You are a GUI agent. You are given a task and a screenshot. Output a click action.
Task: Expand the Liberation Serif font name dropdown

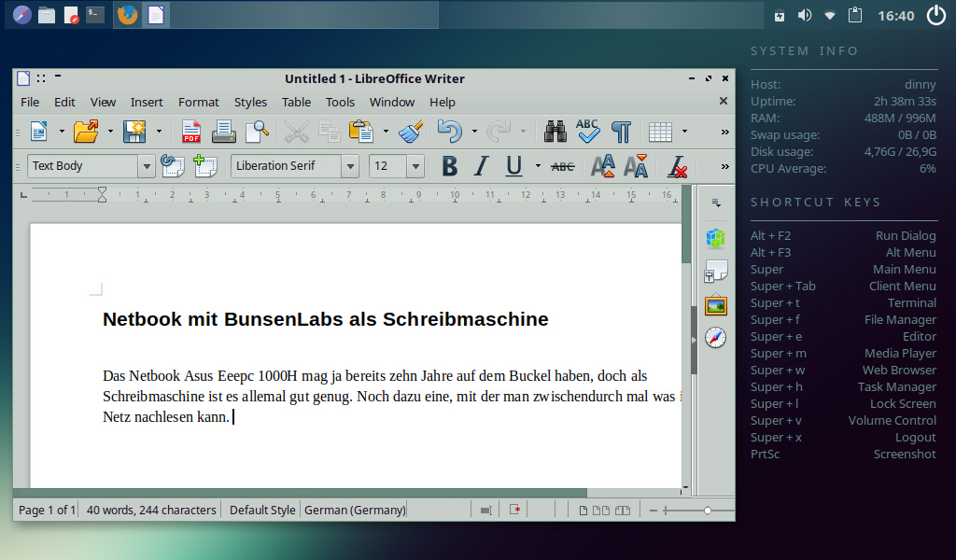click(x=350, y=166)
